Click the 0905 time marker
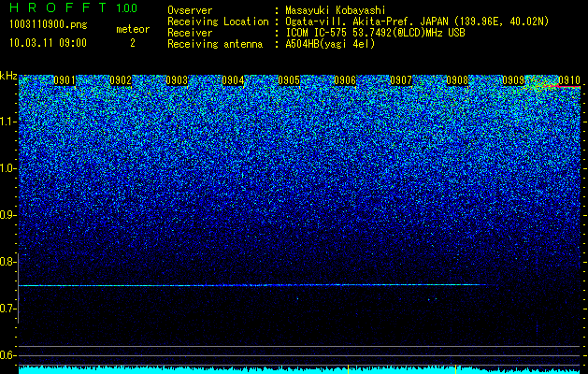588x374 pixels. coord(289,80)
